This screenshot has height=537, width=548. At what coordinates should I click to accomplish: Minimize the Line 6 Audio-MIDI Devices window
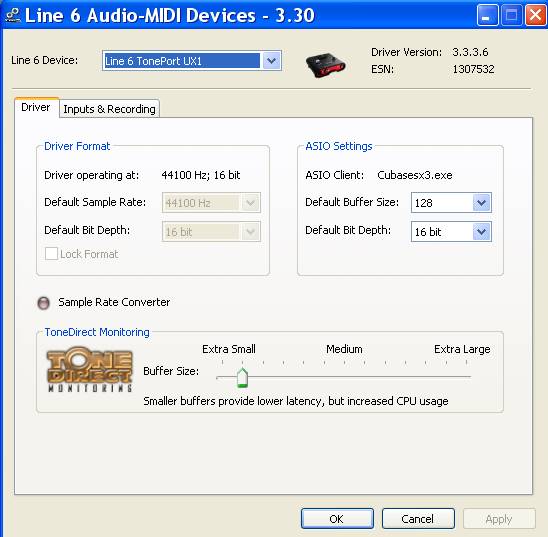[488, 15]
